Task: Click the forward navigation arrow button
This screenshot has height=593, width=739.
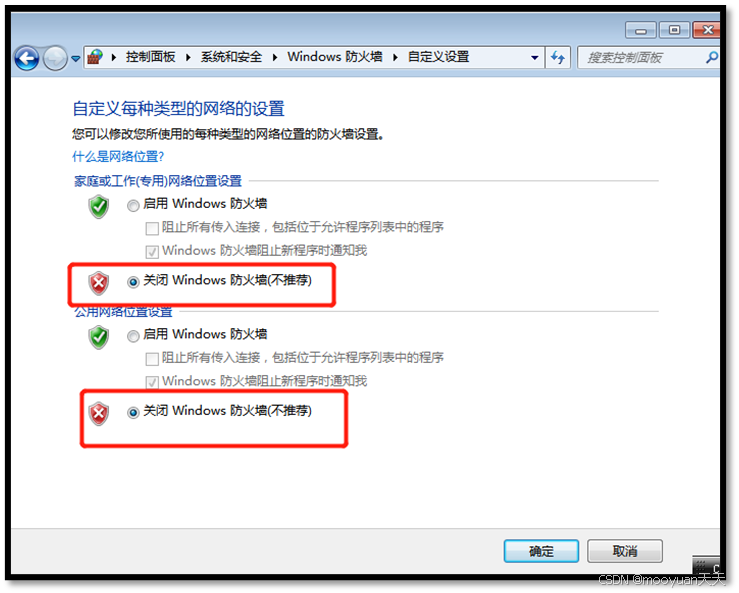Action: [55, 58]
